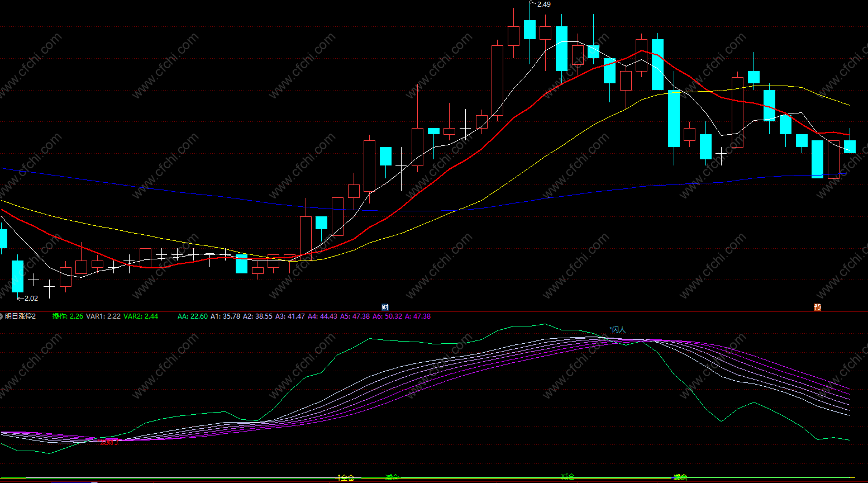Click the A4: 44.43 purple label
Image resolution: width=868 pixels, height=483 pixels.
click(x=322, y=316)
